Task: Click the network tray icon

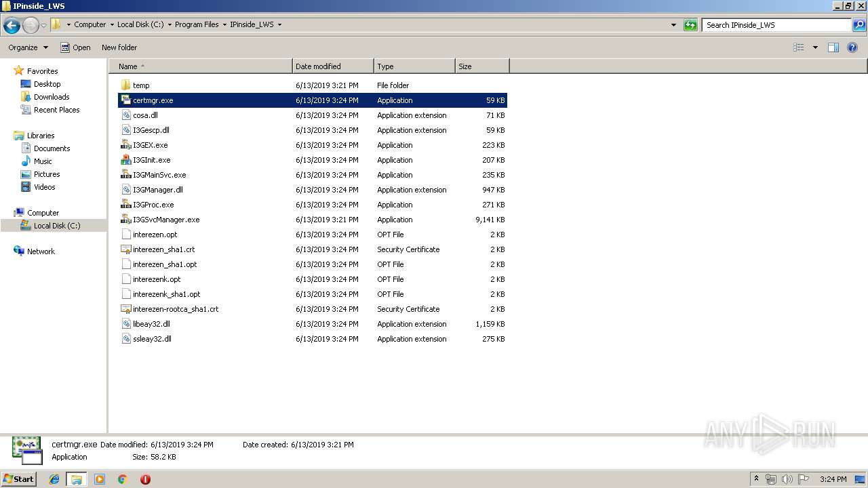Action: (771, 479)
